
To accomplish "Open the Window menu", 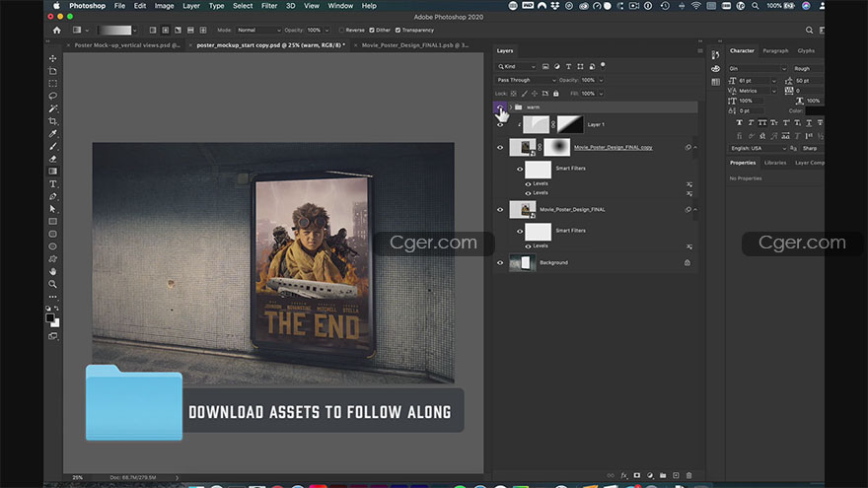I will point(340,6).
